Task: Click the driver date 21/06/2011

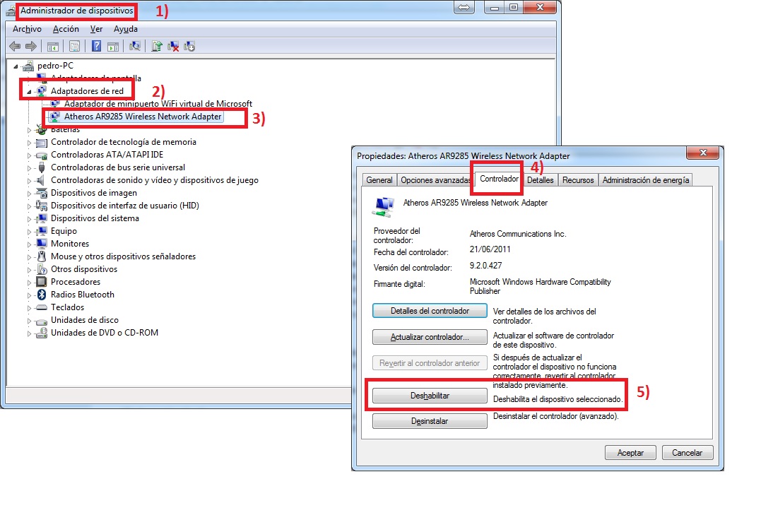Action: pyautogui.click(x=490, y=249)
